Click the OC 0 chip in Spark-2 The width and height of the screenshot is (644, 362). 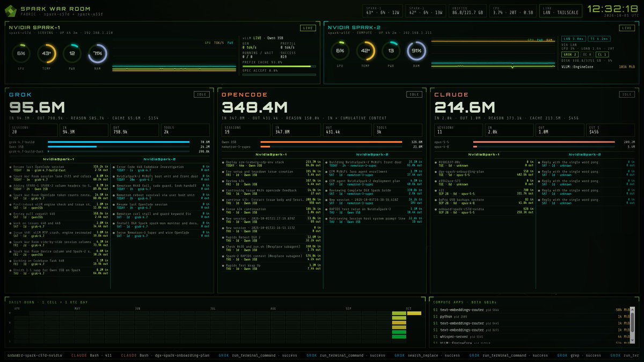coord(587,54)
